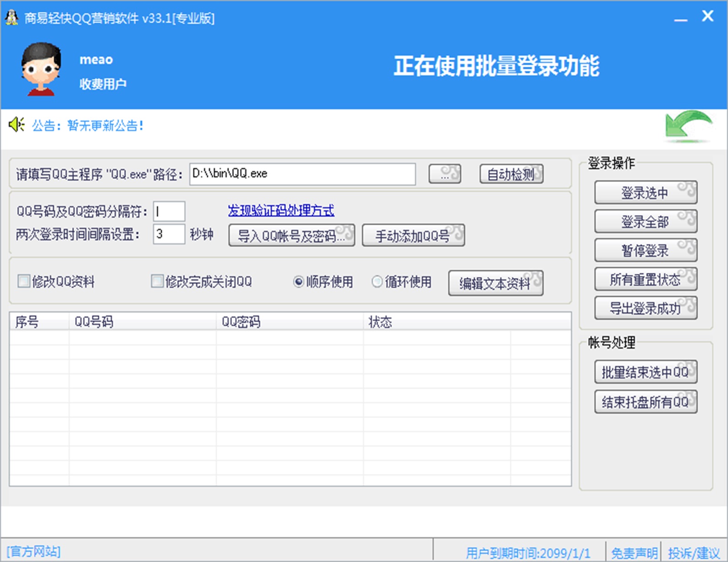Click the green back arrow icon
The width and height of the screenshot is (728, 562).
tap(688, 126)
